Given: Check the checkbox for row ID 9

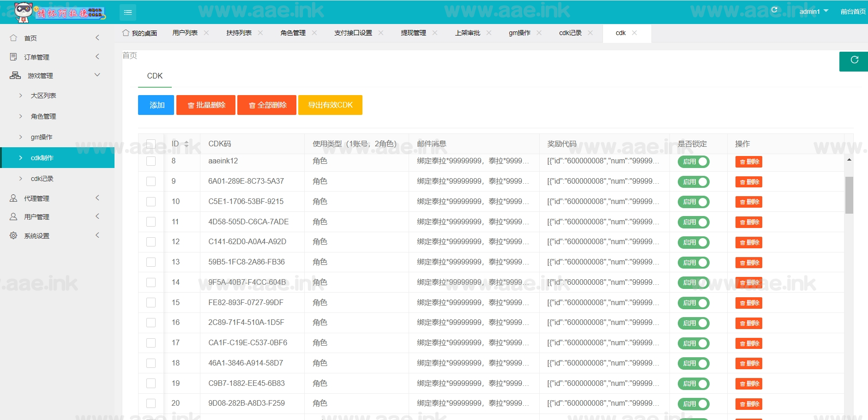Looking at the screenshot, I should point(151,181).
